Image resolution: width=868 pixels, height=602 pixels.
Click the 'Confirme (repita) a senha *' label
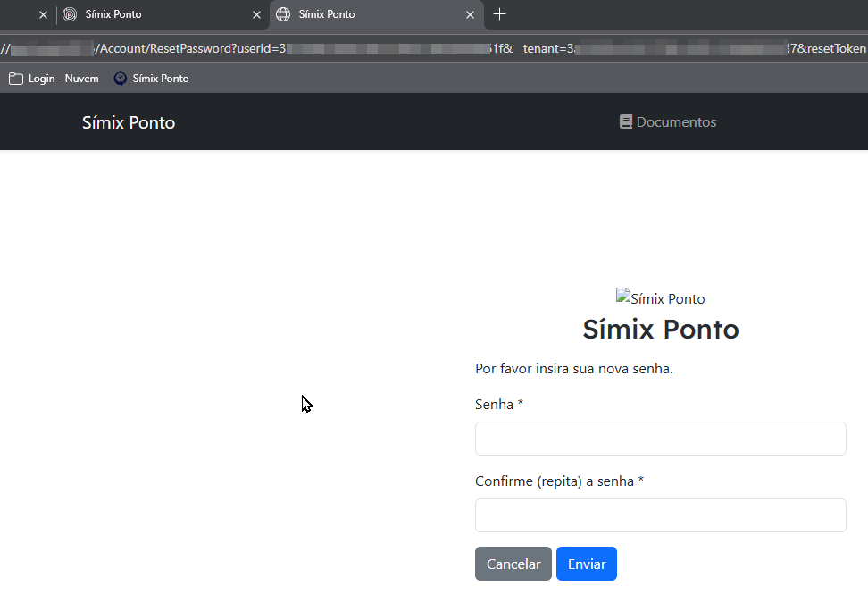(x=560, y=481)
